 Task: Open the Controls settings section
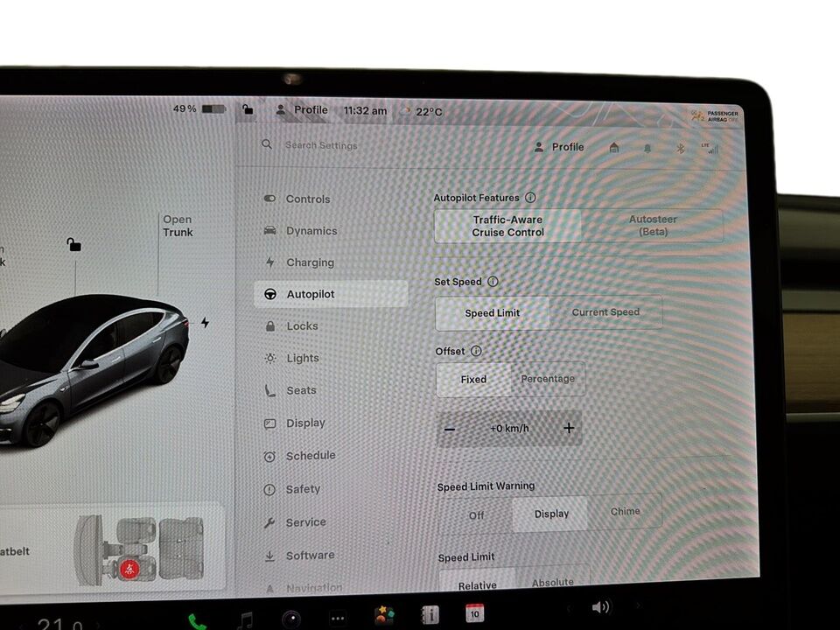coord(297,199)
